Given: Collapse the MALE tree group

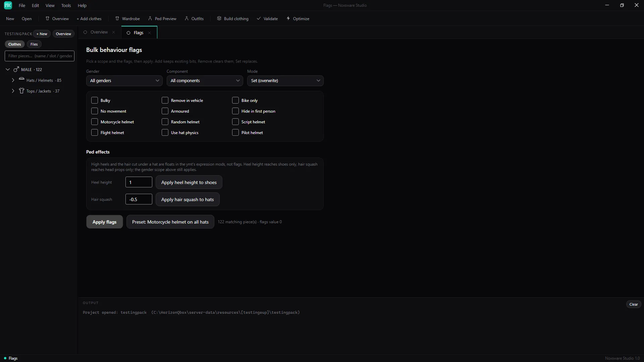Looking at the screenshot, I should [8, 69].
